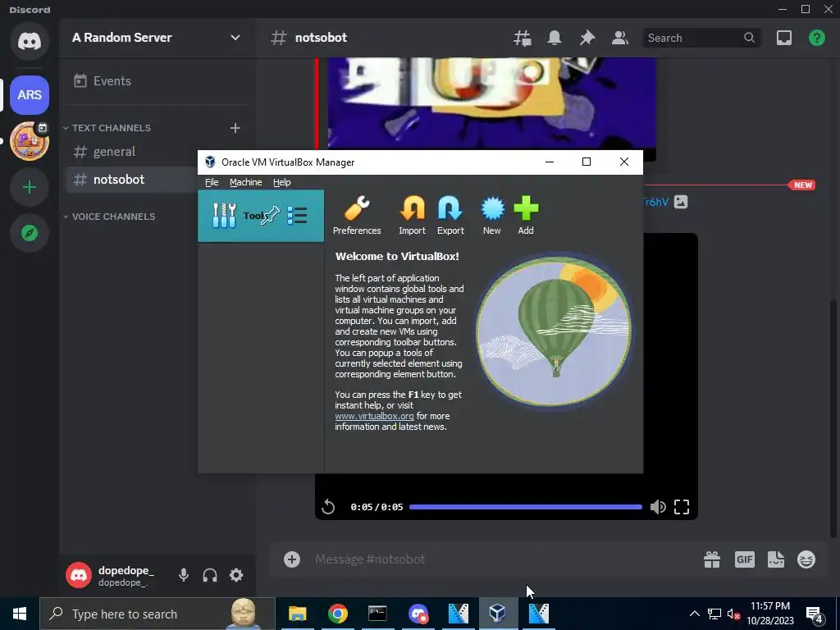Switch to Discord taskbar icon
The image size is (840, 630).
pos(418,614)
